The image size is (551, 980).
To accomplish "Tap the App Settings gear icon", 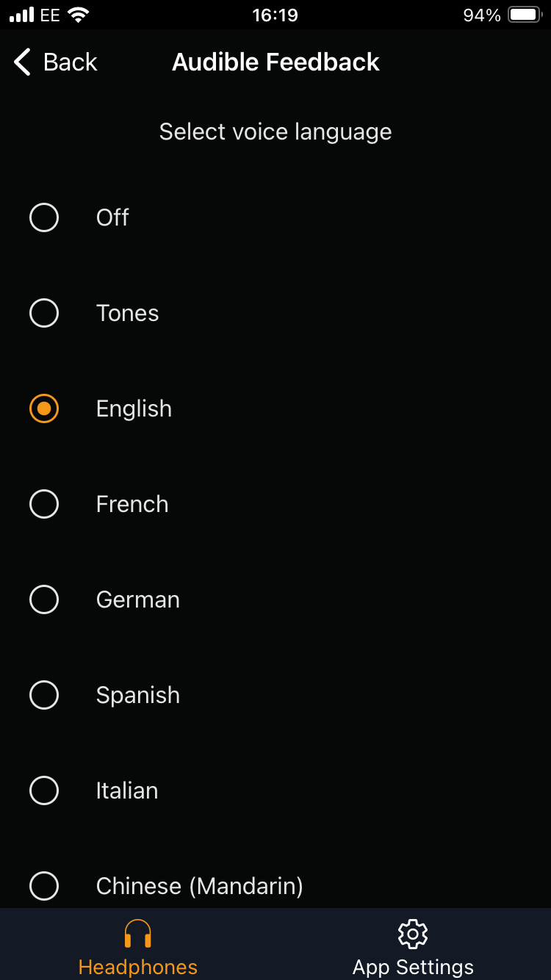I will (x=413, y=934).
